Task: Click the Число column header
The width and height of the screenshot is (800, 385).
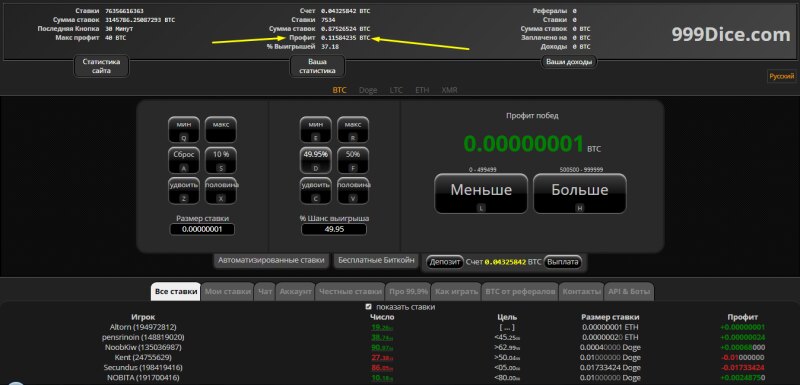Action: pyautogui.click(x=382, y=317)
